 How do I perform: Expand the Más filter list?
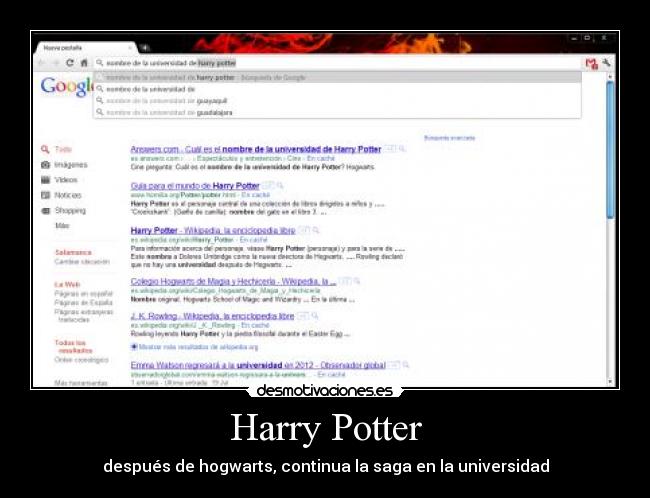(62, 226)
